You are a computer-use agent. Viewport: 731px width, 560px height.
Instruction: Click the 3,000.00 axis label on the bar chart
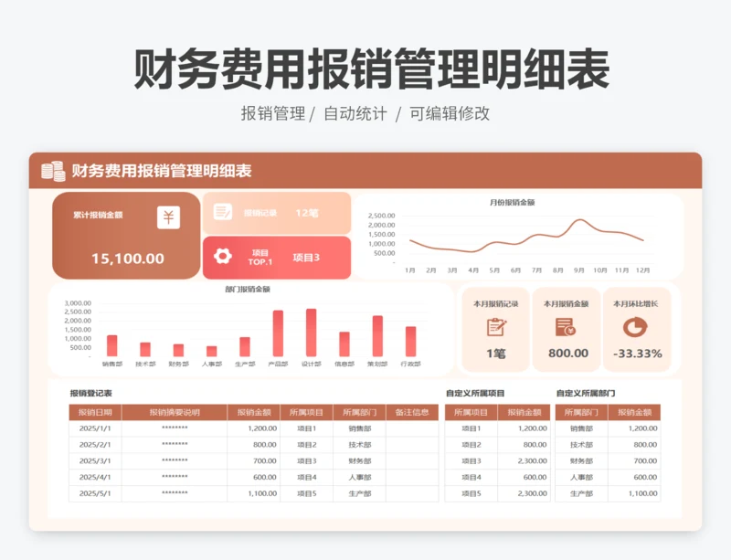78,303
